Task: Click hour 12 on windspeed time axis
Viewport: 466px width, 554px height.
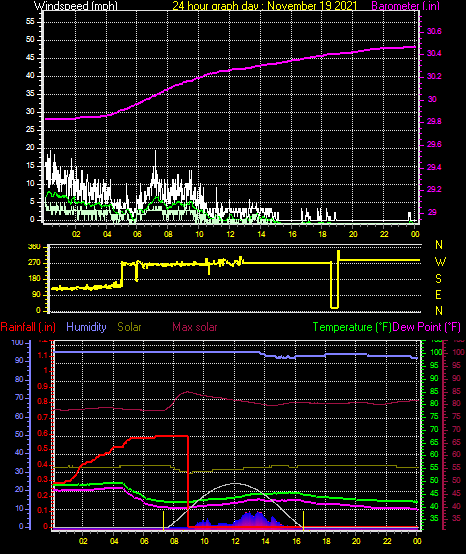Action: coord(230,234)
